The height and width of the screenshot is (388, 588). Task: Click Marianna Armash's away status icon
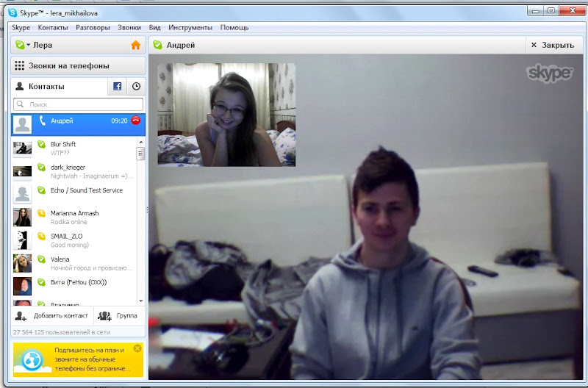(x=41, y=213)
